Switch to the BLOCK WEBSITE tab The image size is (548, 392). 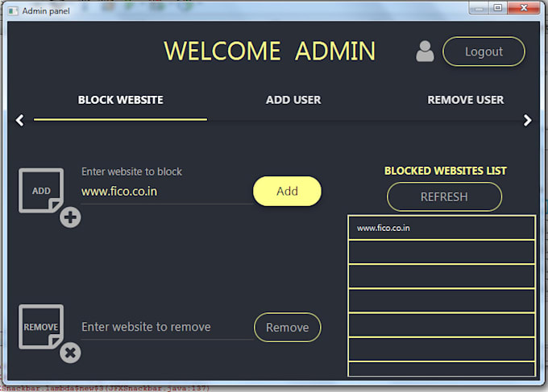pos(121,100)
